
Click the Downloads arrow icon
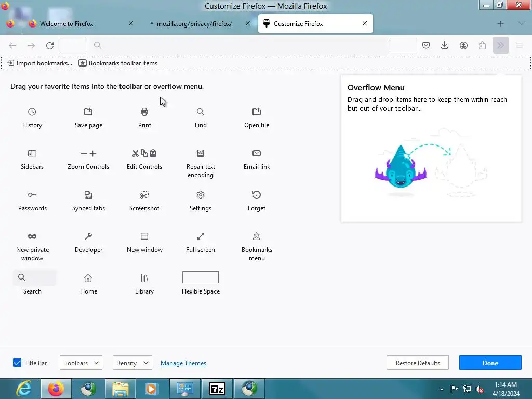click(445, 45)
